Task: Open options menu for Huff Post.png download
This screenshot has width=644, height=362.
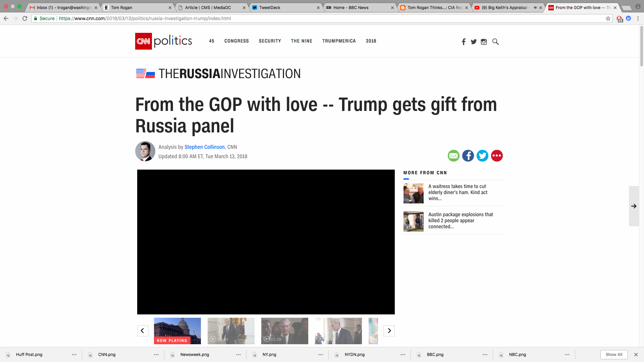Action: point(74,355)
